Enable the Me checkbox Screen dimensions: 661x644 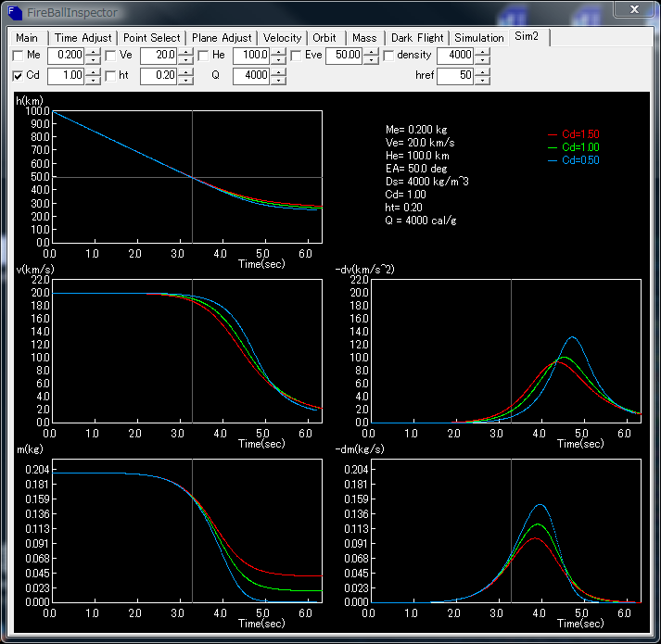click(x=19, y=56)
